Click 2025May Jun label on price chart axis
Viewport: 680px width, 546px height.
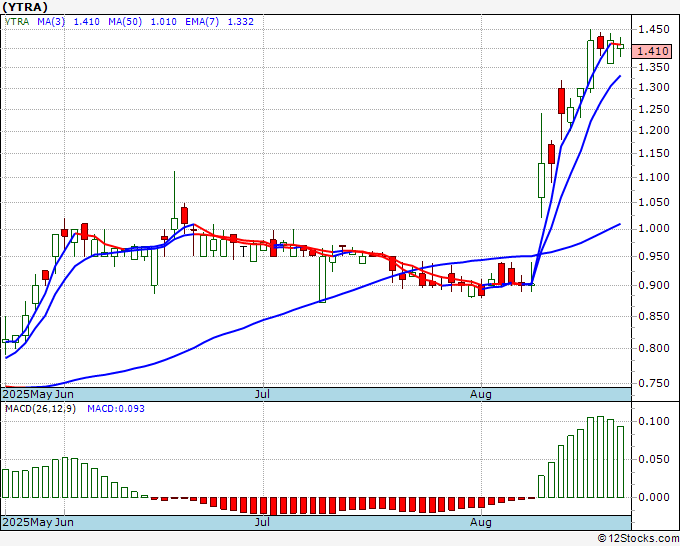(x=38, y=394)
